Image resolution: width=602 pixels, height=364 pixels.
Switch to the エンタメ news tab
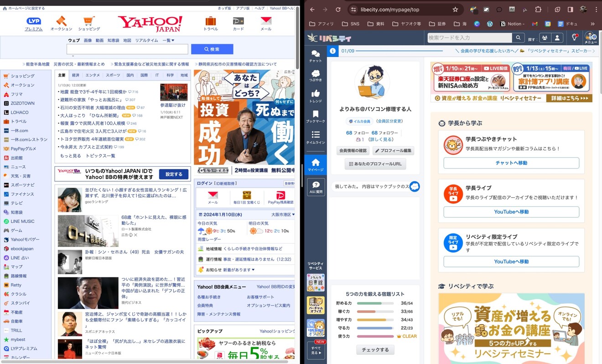(x=93, y=75)
